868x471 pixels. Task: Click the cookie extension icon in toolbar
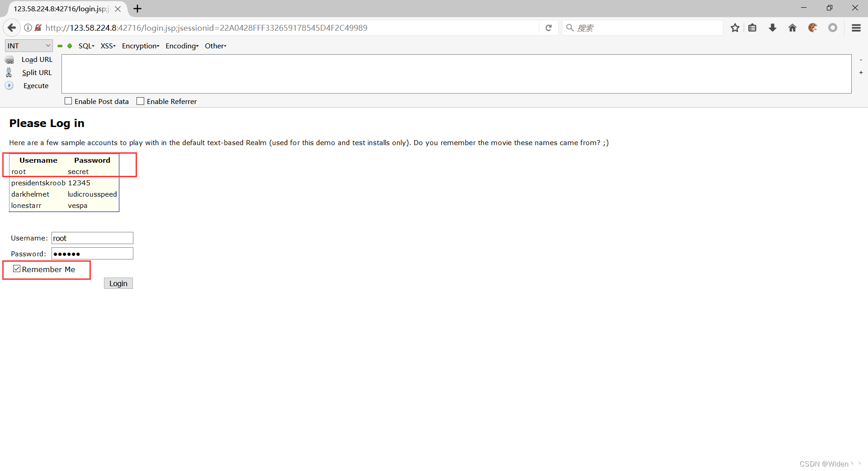pos(813,28)
